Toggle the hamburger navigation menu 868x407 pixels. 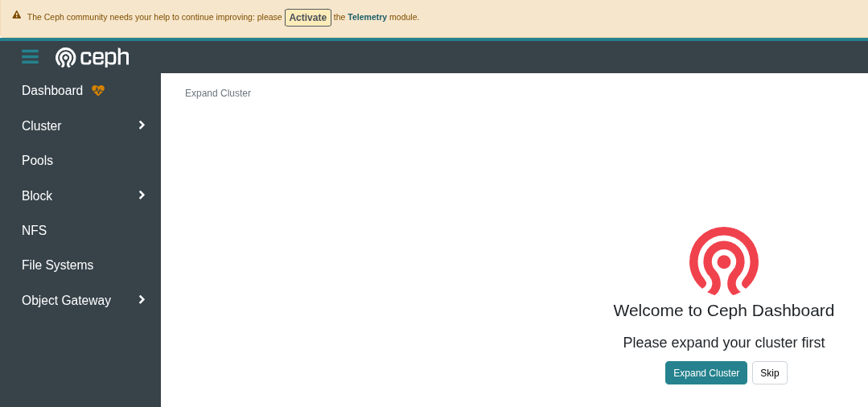pyautogui.click(x=30, y=56)
